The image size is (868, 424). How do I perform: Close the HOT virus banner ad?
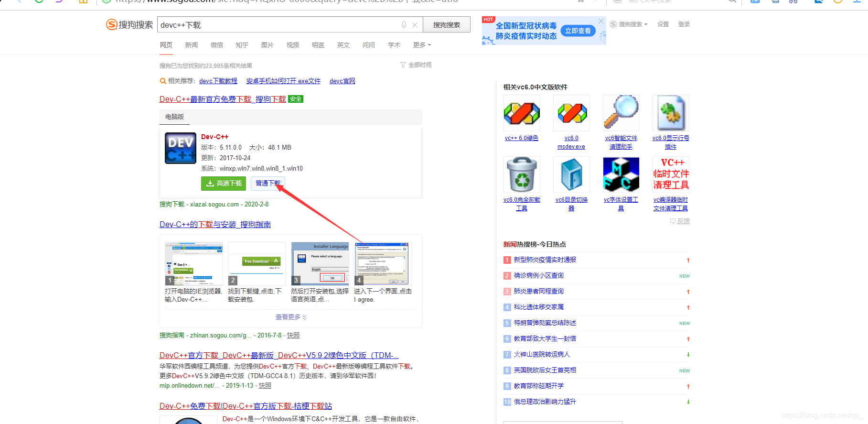click(601, 21)
